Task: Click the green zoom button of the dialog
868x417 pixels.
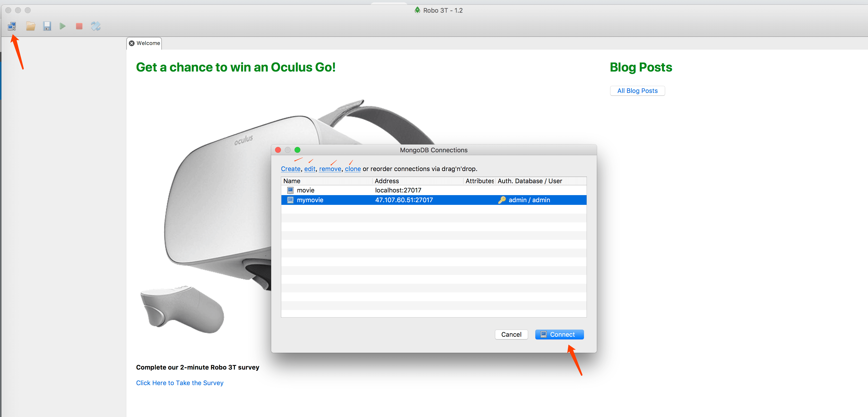Action: click(297, 150)
